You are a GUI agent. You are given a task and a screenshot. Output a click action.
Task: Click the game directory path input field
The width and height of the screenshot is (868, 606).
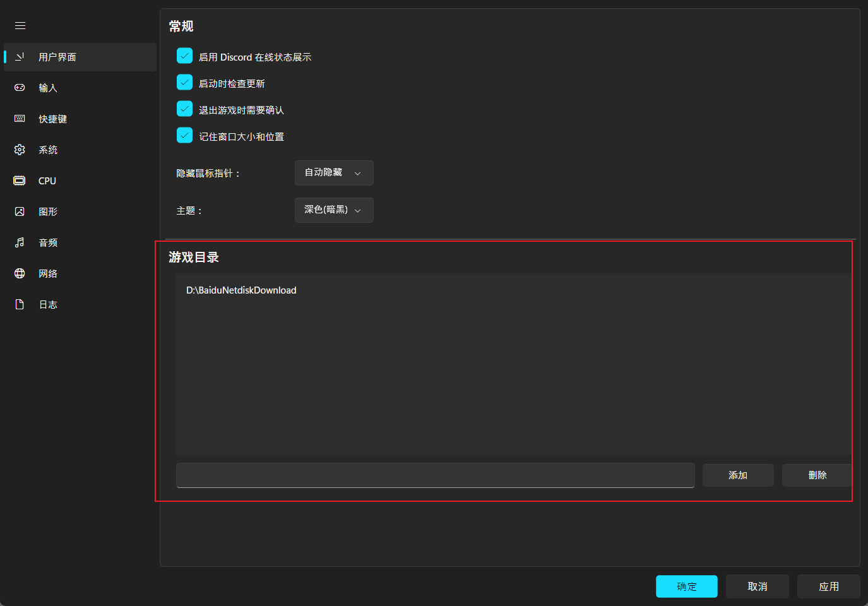tap(436, 475)
